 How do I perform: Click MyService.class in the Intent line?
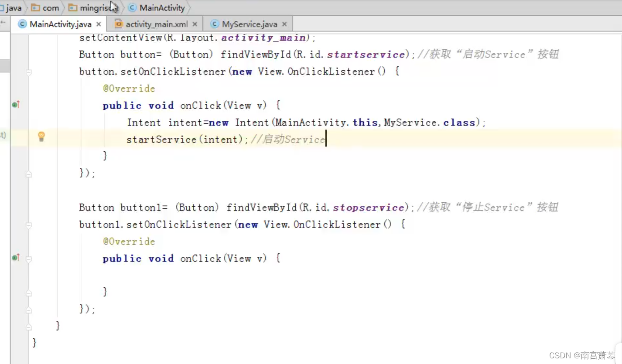pyautogui.click(x=429, y=122)
